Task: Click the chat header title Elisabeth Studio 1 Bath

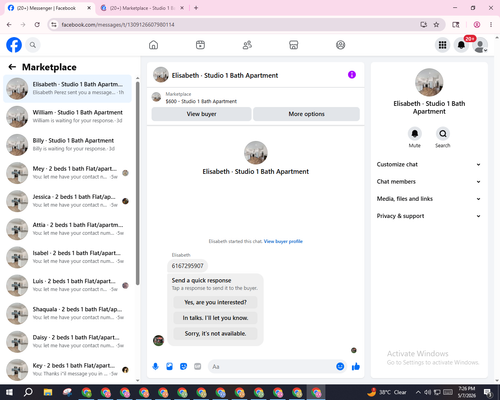Action: click(x=225, y=75)
